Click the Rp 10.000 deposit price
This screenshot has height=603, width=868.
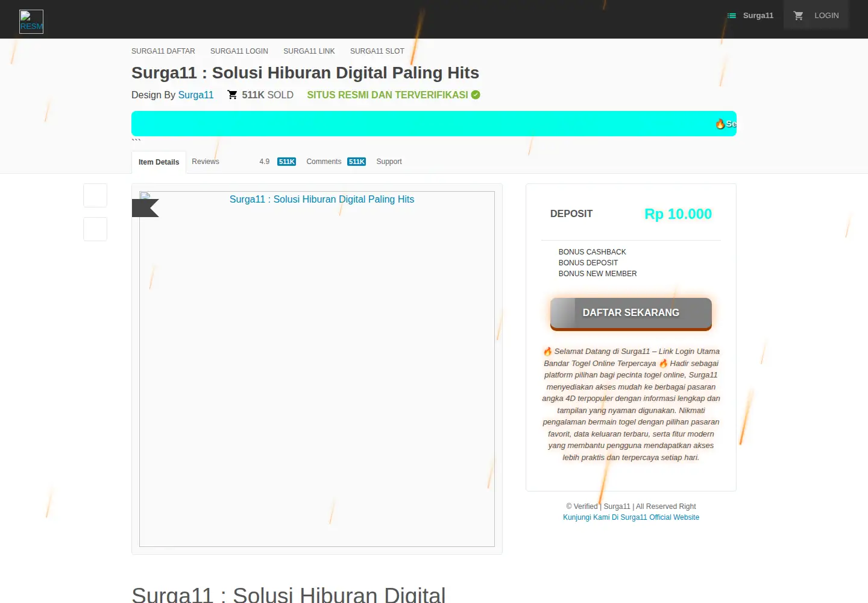pyautogui.click(x=678, y=214)
